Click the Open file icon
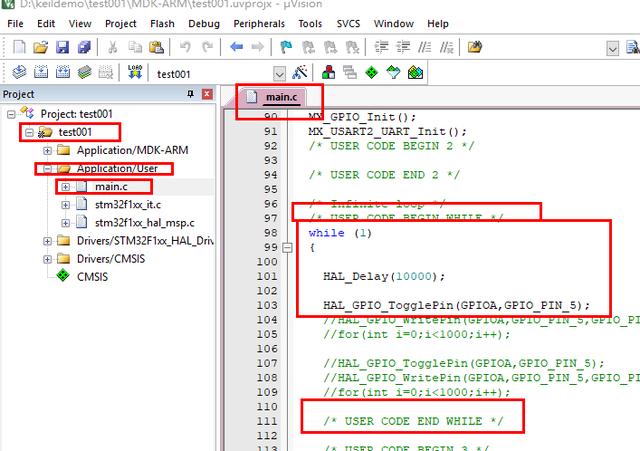The width and height of the screenshot is (640, 451). coord(41,47)
